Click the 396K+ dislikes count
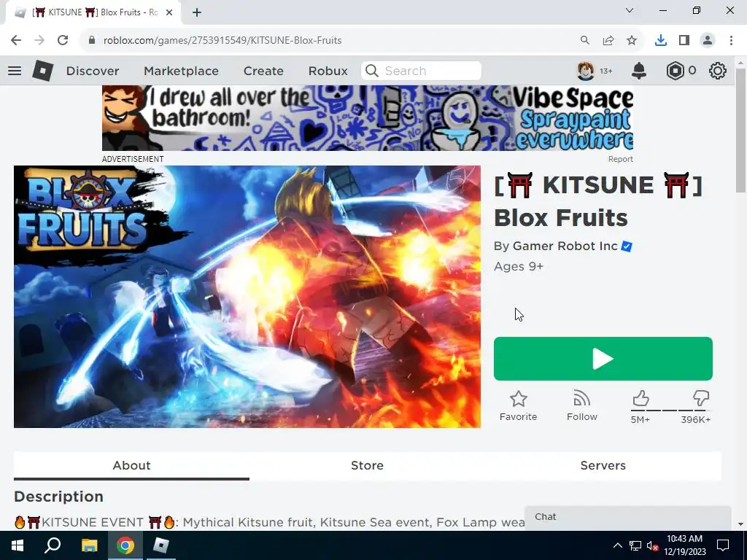This screenshot has height=560, width=747. (x=695, y=419)
